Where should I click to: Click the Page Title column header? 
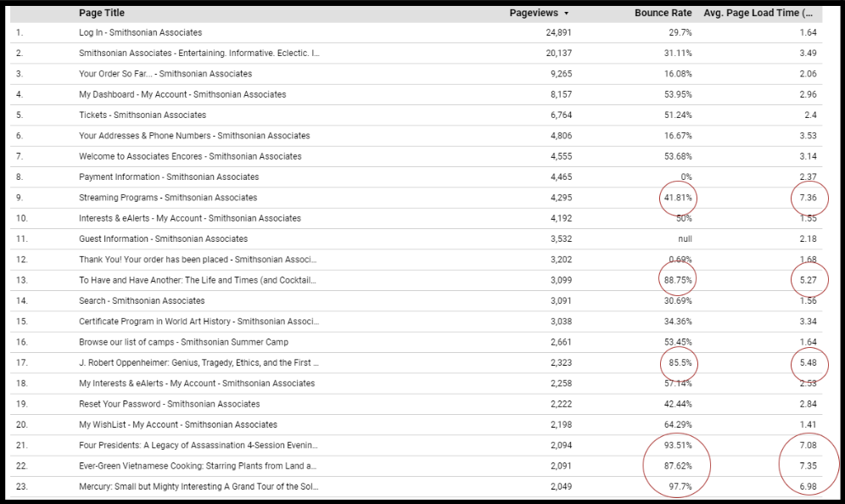(x=101, y=13)
